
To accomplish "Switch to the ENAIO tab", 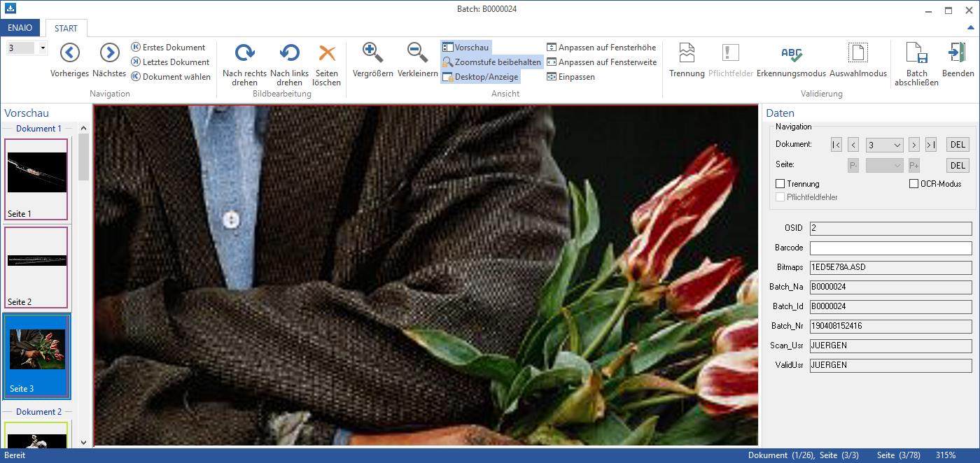I will point(20,27).
